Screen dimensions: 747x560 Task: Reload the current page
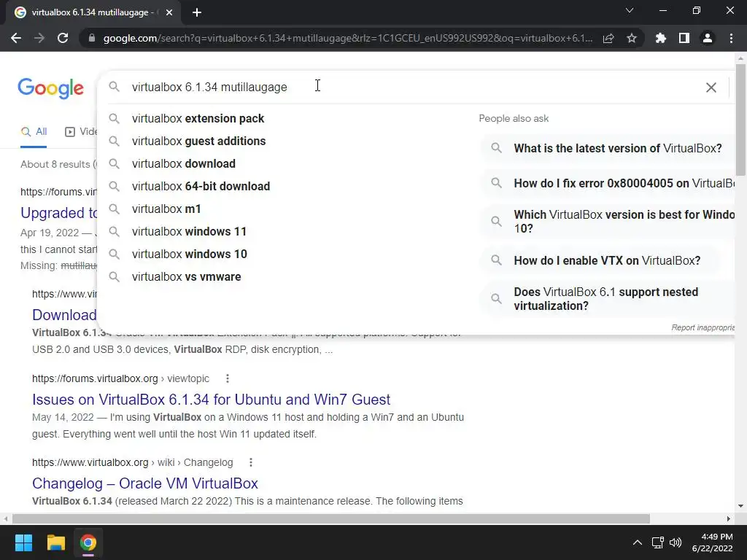(x=63, y=38)
